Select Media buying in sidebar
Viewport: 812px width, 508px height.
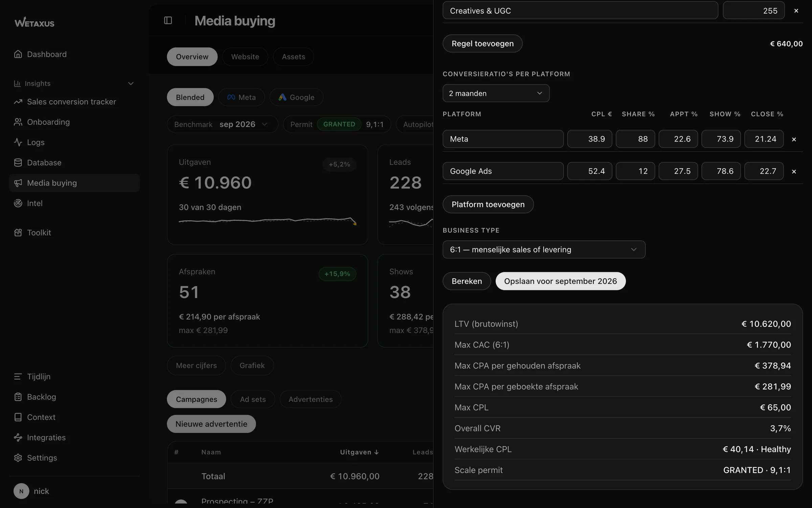tap(74, 183)
